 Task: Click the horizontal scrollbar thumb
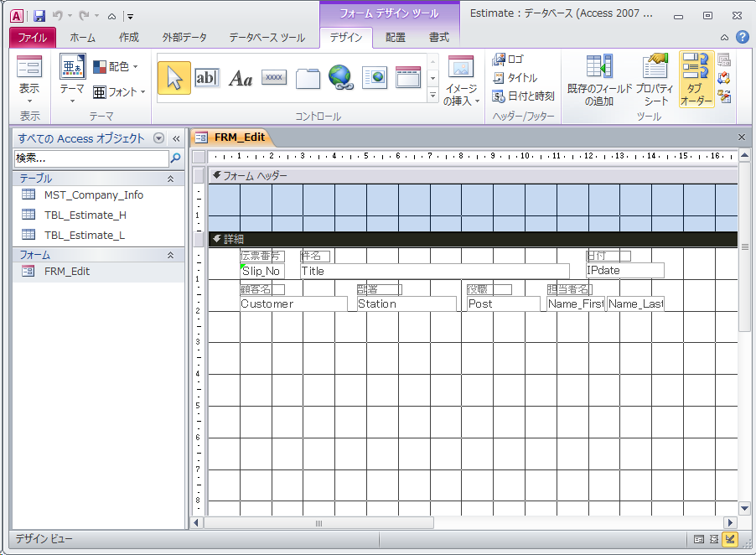click(318, 523)
